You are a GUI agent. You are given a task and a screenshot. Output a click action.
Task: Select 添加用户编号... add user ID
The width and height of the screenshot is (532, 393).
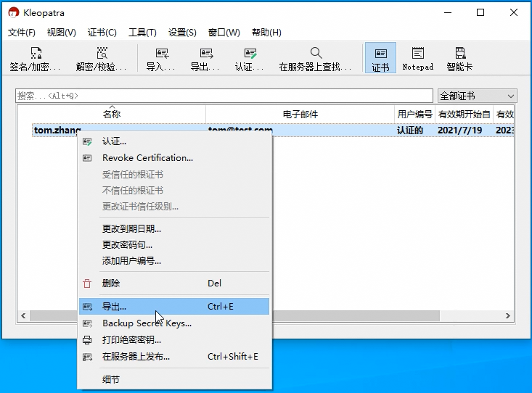(x=174, y=261)
